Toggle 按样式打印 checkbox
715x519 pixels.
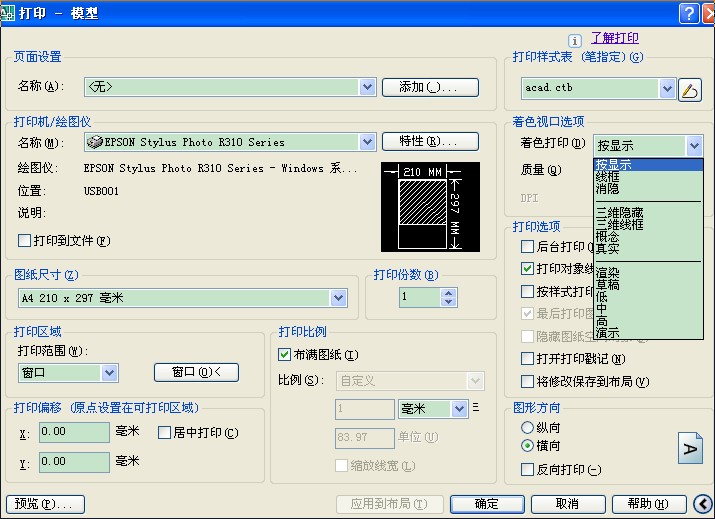(x=527, y=291)
